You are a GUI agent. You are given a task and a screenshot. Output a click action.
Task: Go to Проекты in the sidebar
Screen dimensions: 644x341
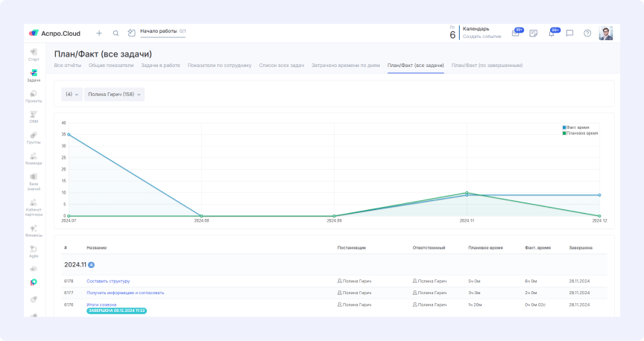34,96
